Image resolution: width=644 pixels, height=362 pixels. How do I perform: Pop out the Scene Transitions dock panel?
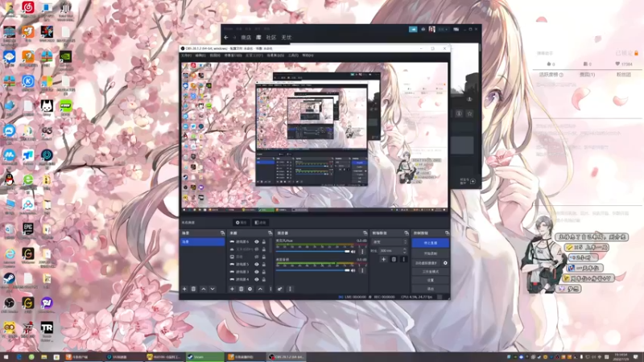407,233
